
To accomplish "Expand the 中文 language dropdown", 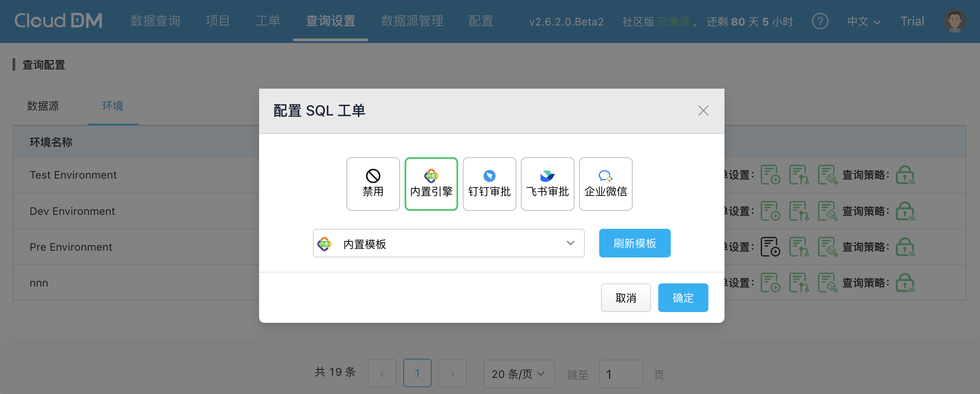I will (863, 21).
